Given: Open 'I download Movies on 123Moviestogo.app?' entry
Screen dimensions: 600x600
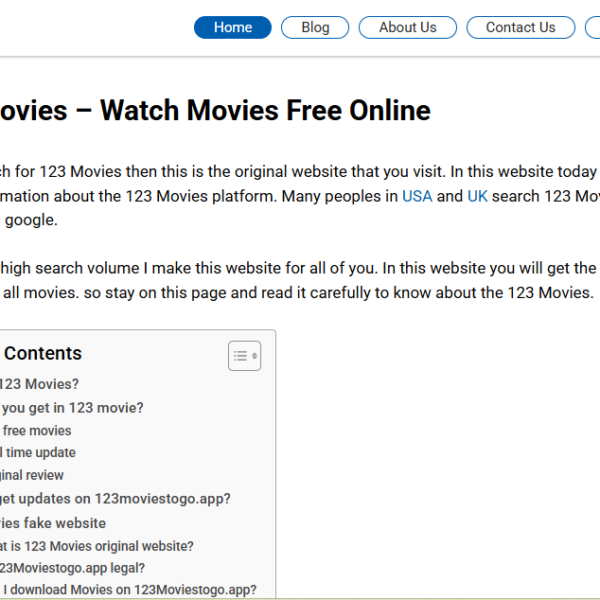Looking at the screenshot, I should coord(129,590).
